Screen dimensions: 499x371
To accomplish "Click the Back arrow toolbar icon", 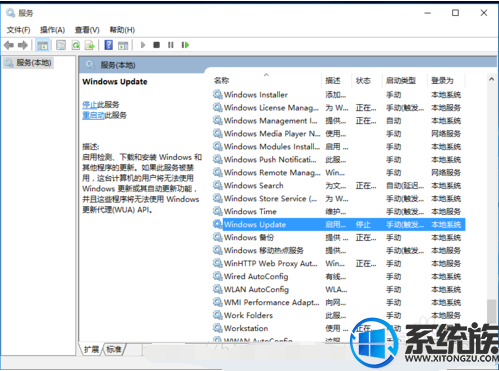I will (9, 45).
